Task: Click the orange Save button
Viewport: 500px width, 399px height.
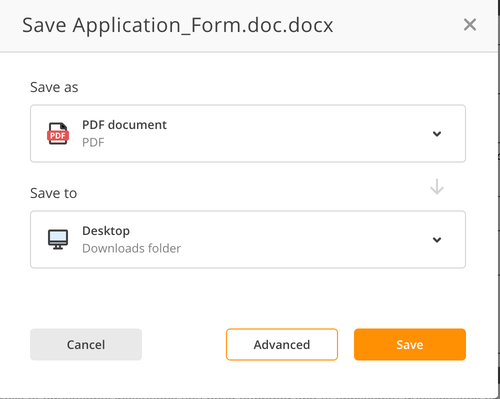Action: tap(410, 344)
